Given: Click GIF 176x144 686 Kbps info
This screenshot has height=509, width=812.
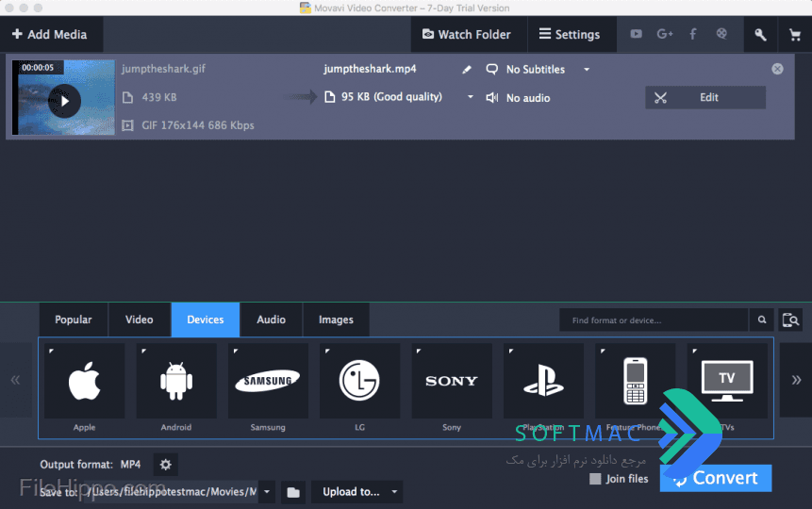Looking at the screenshot, I should tap(198, 125).
